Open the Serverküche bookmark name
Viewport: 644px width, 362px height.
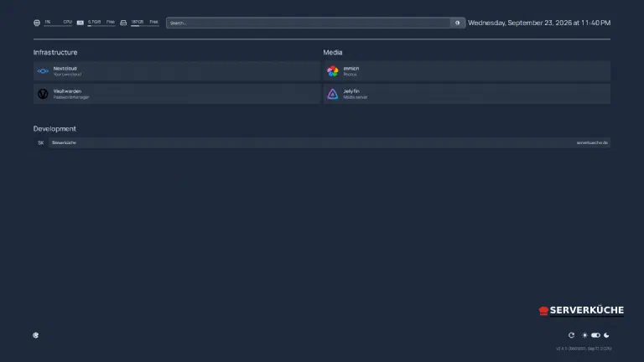[x=64, y=142]
